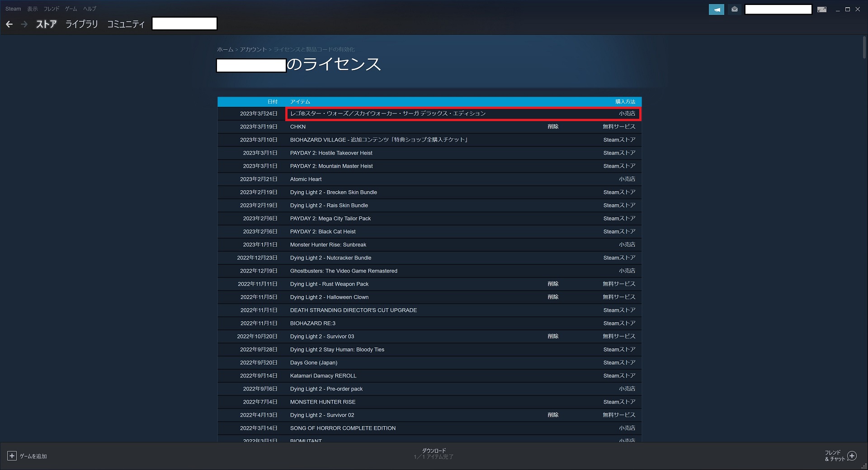Image resolution: width=868 pixels, height=470 pixels.
Task: Click the plus icon beside ゲームを追加
Action: pyautogui.click(x=12, y=456)
